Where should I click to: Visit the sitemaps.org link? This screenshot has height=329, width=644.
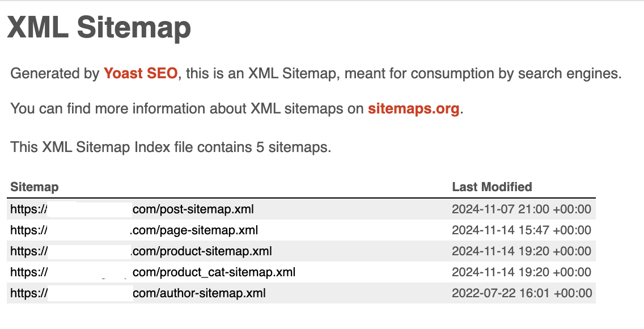414,109
